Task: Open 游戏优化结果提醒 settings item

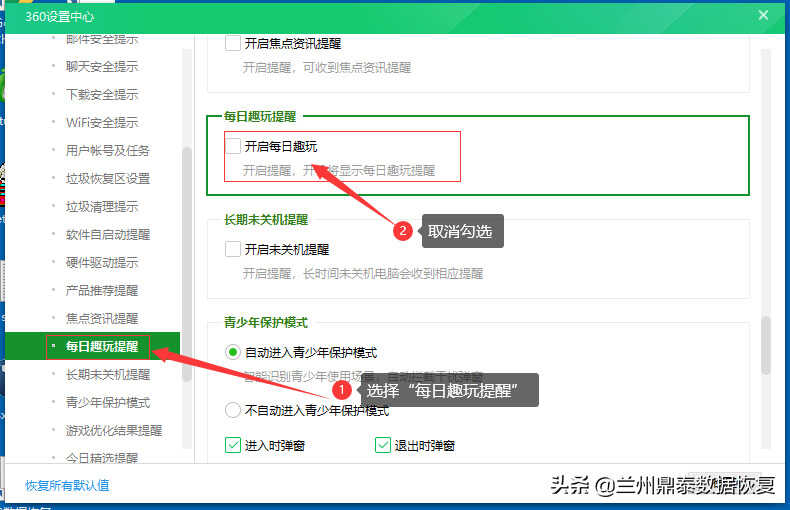Action: click(114, 430)
